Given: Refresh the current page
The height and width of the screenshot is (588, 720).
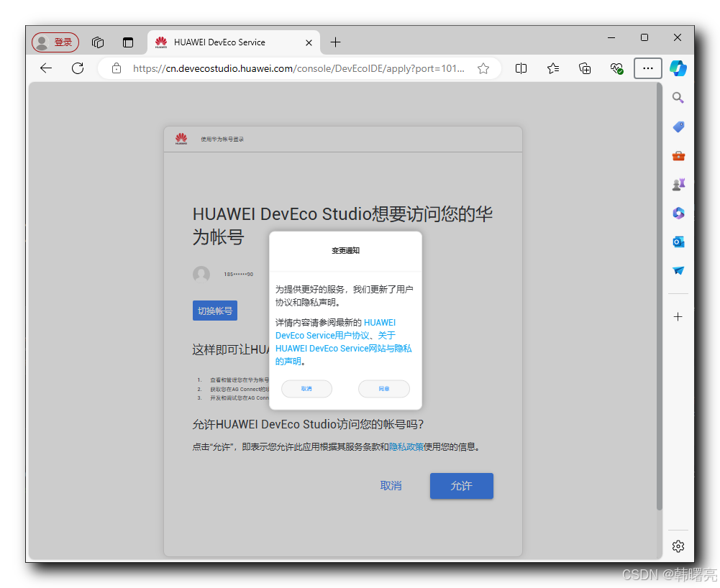Looking at the screenshot, I should tap(78, 69).
